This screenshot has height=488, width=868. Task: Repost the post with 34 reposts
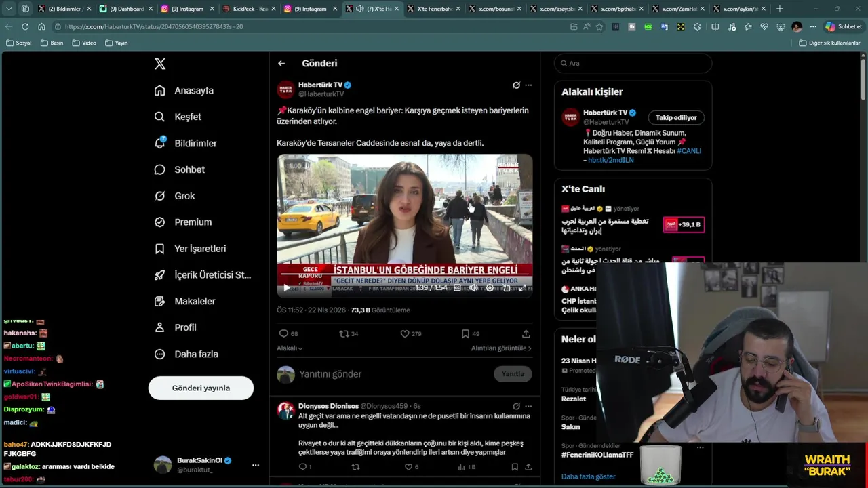click(x=349, y=333)
